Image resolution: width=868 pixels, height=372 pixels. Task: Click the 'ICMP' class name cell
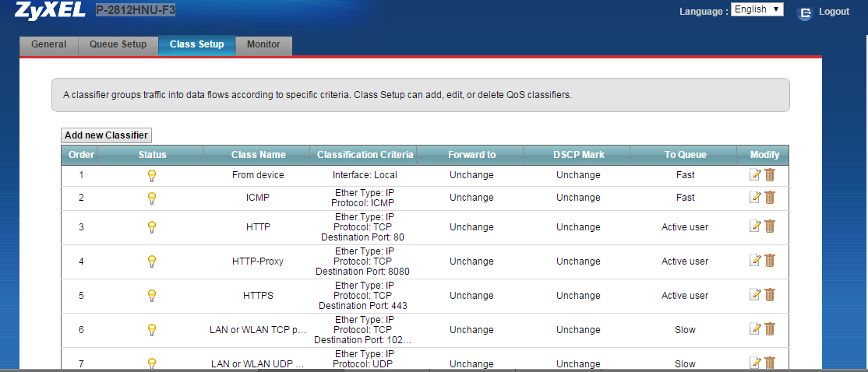coord(258,198)
